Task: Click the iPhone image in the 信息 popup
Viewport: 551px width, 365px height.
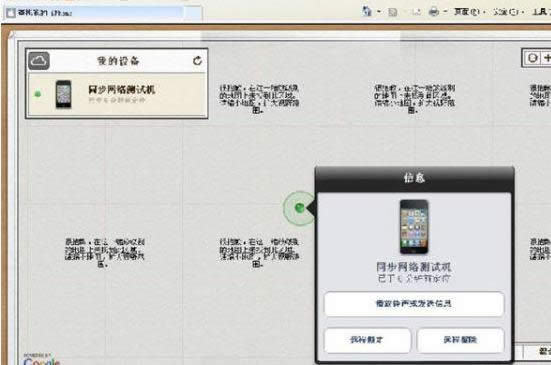Action: coord(414,227)
